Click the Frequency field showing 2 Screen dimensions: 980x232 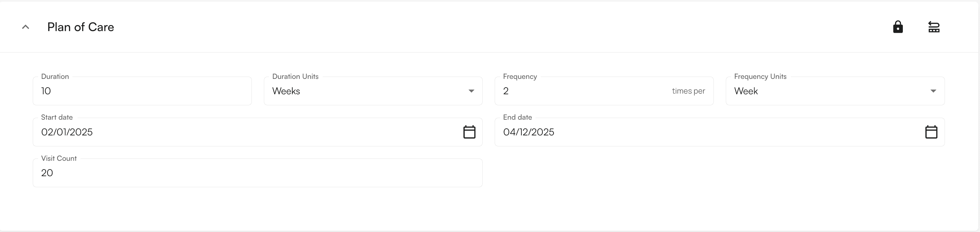[570, 91]
